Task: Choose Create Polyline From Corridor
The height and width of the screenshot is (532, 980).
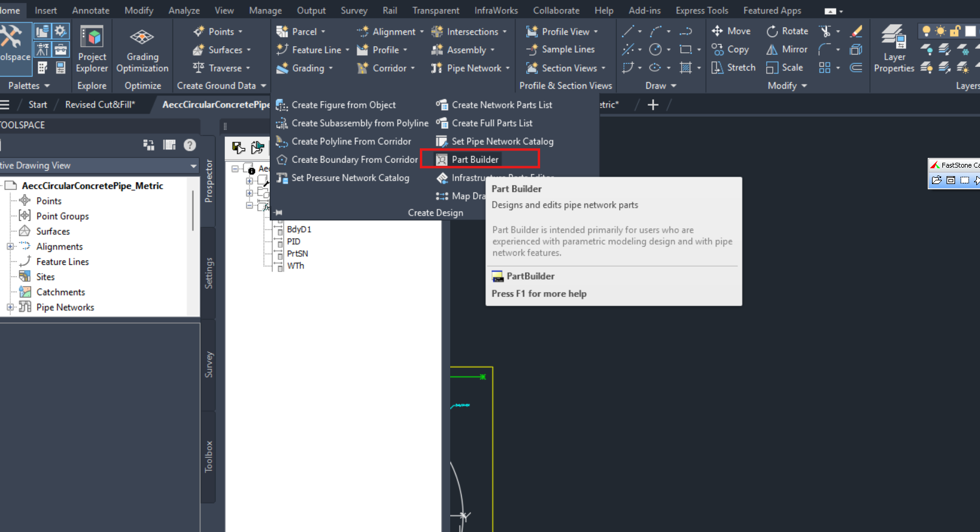Action: pyautogui.click(x=343, y=142)
